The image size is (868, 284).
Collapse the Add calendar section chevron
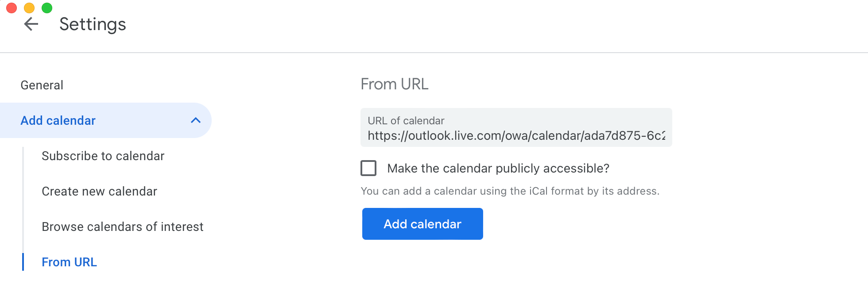[x=196, y=120]
